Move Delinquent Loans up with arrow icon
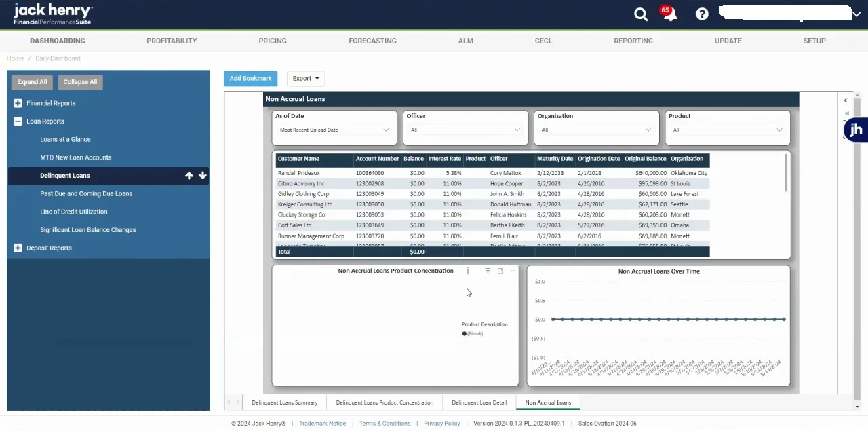This screenshot has height=431, width=868. [x=189, y=176]
